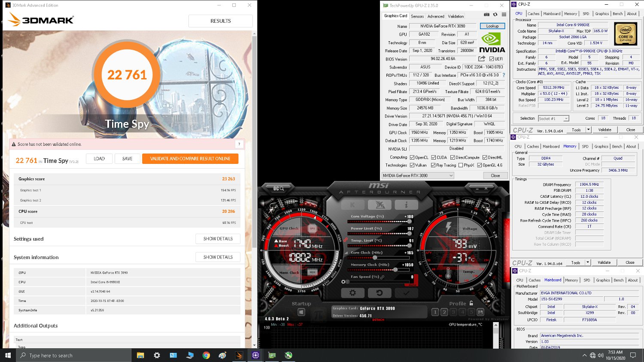Expand the Tools dropdown arrow in Memory CPU-Z
This screenshot has height=362, width=644.
tap(588, 262)
